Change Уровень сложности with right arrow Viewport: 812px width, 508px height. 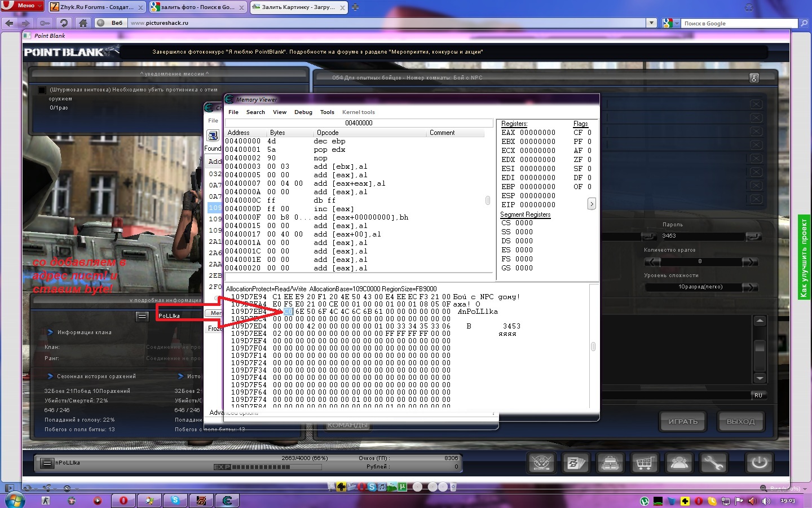point(750,287)
